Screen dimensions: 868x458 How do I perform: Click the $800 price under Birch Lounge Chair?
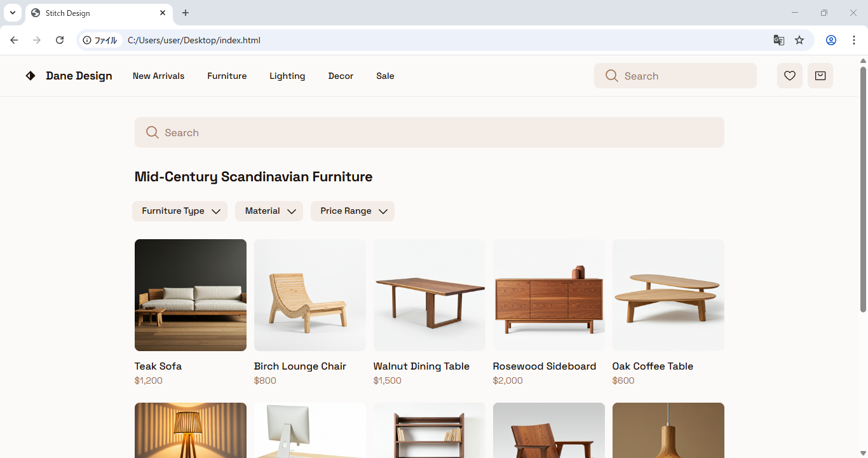tap(265, 380)
